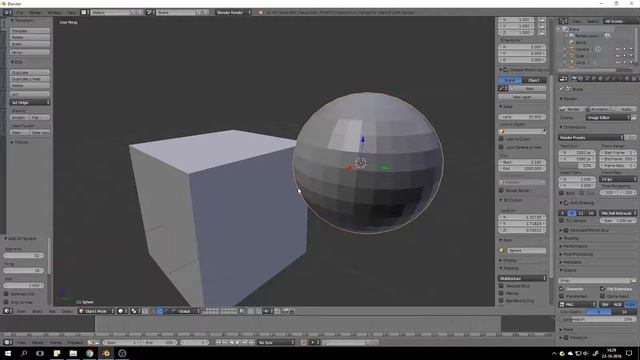This screenshot has height=360, width=640.
Task: Toggle the Overwrite checkbox in Output
Action: (562, 289)
